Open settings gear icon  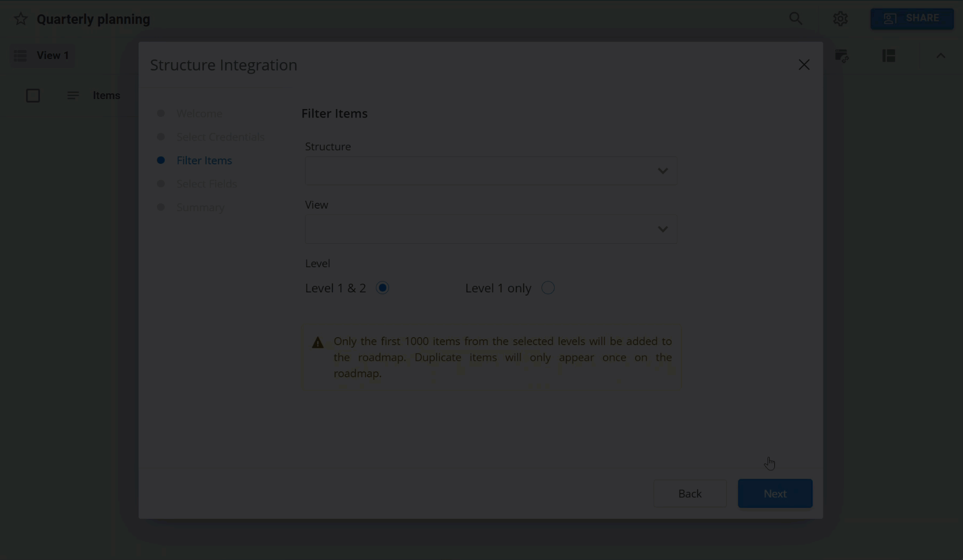pyautogui.click(x=840, y=19)
